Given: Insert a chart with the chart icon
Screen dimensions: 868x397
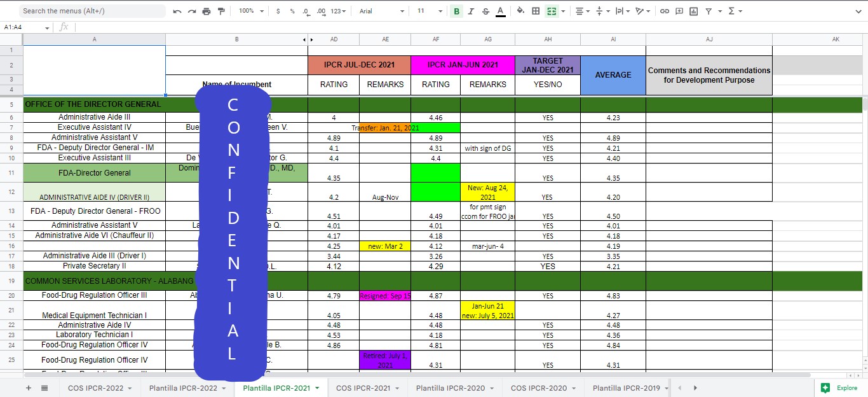Looking at the screenshot, I should coord(693,11).
